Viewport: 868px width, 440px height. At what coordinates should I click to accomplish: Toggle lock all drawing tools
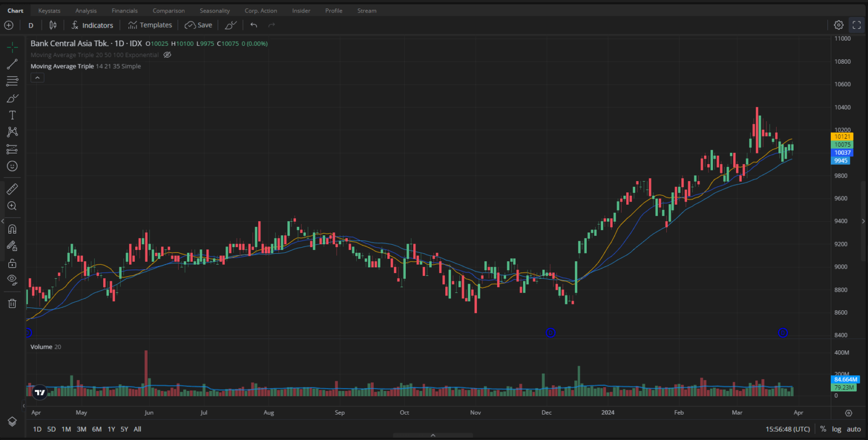(x=12, y=263)
